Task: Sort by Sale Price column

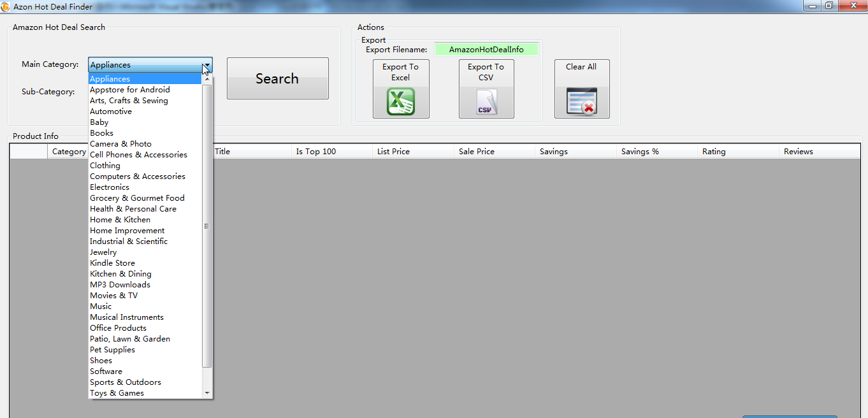Action: point(495,152)
